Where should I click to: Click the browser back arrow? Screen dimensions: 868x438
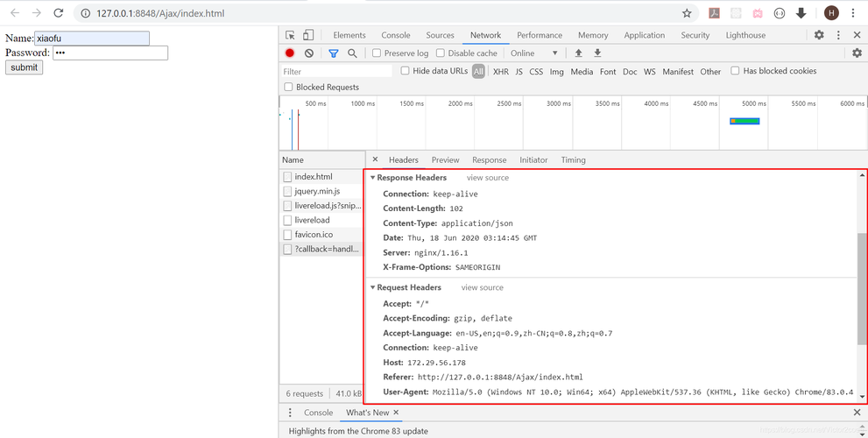(15, 13)
